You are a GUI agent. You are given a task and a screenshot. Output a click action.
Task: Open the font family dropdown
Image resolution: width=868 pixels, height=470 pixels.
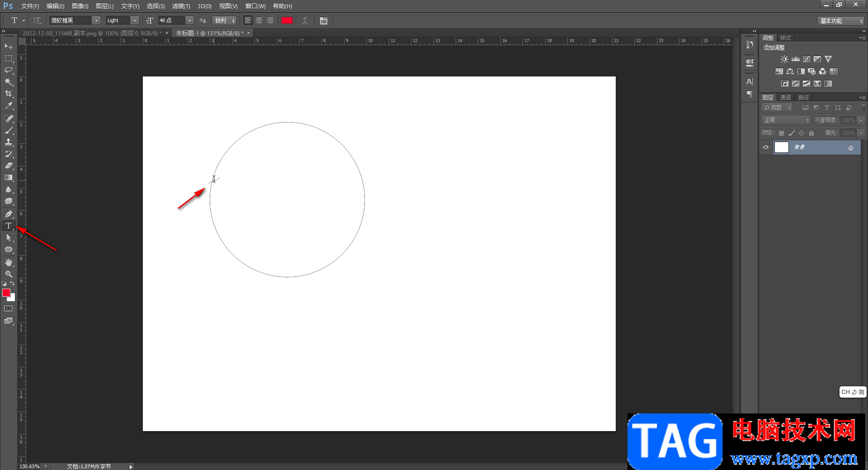pos(96,21)
